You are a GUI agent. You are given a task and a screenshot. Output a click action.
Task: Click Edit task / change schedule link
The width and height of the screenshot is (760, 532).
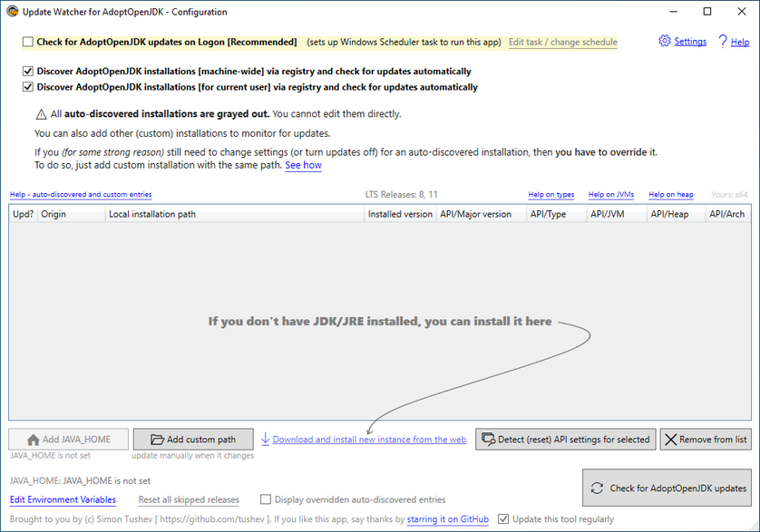pyautogui.click(x=562, y=43)
